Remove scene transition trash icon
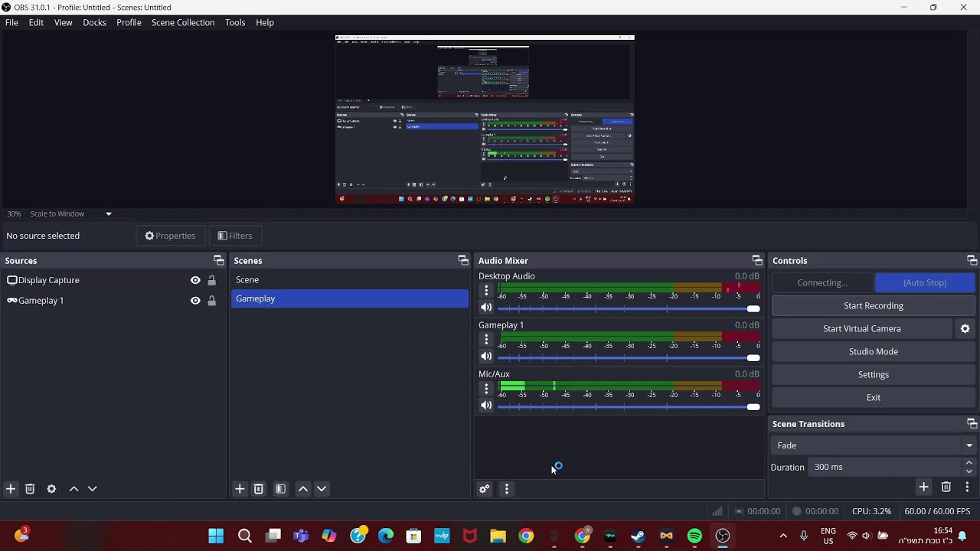This screenshot has width=980, height=551. click(946, 487)
